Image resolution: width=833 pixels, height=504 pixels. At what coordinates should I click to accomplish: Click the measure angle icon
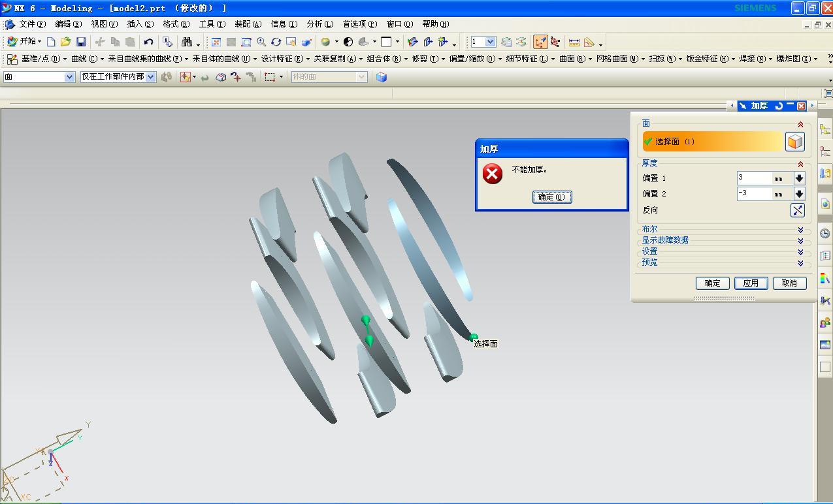pos(589,42)
